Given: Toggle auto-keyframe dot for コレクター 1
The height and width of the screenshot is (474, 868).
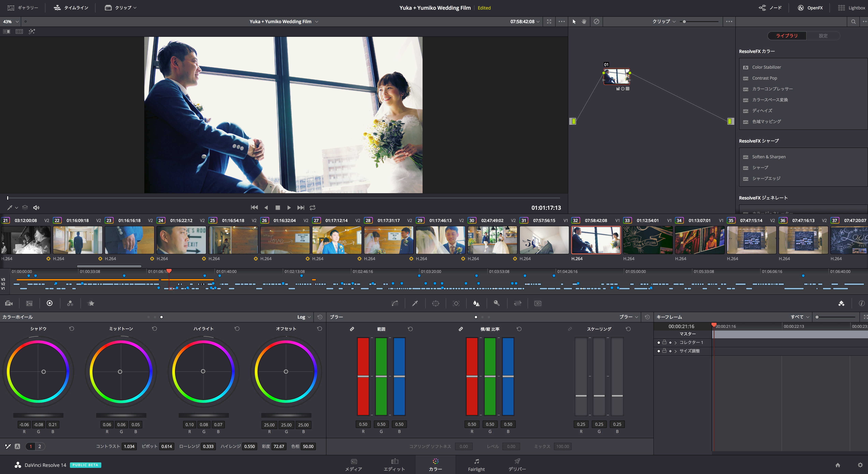Looking at the screenshot, I should (x=659, y=342).
